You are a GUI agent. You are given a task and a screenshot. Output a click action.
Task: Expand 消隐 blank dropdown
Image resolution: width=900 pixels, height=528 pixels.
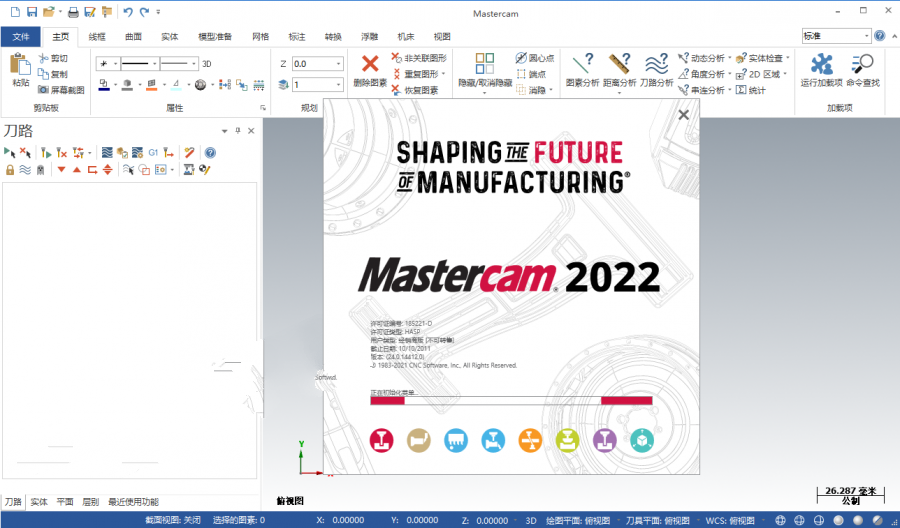(551, 90)
